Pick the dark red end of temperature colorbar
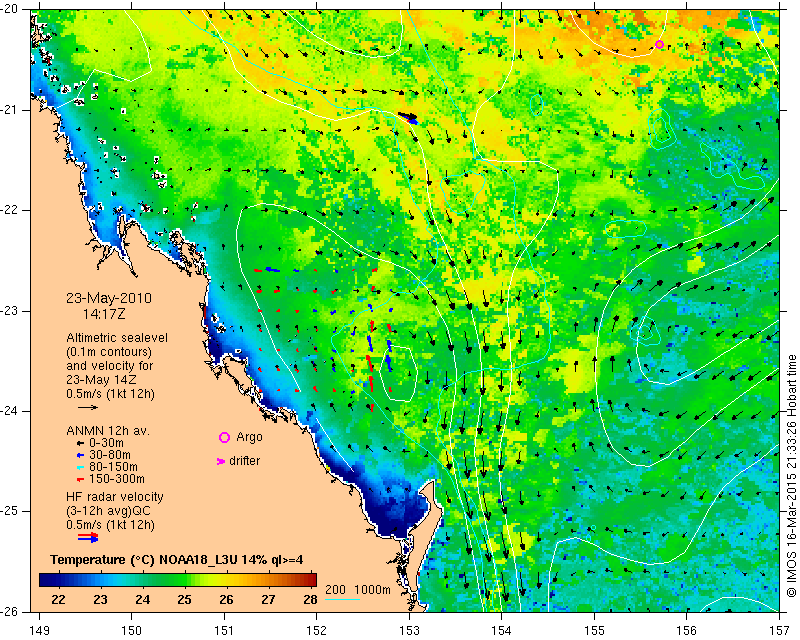800x640 pixels. (312, 580)
